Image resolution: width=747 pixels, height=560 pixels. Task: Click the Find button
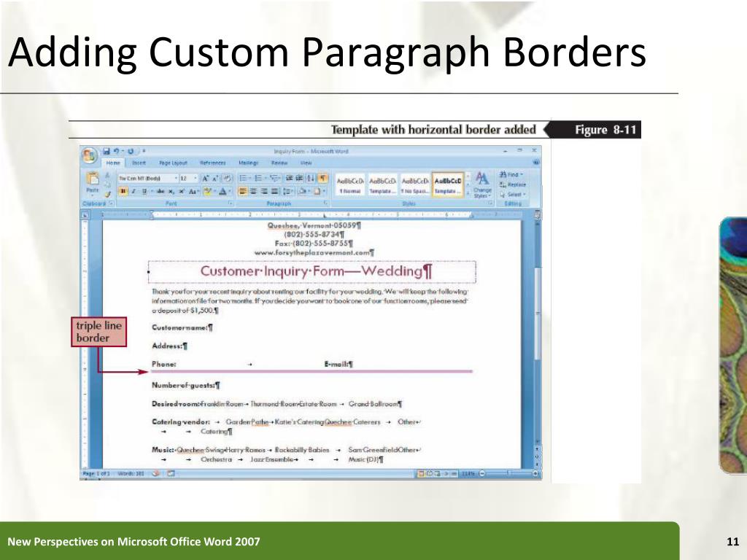click(x=511, y=175)
